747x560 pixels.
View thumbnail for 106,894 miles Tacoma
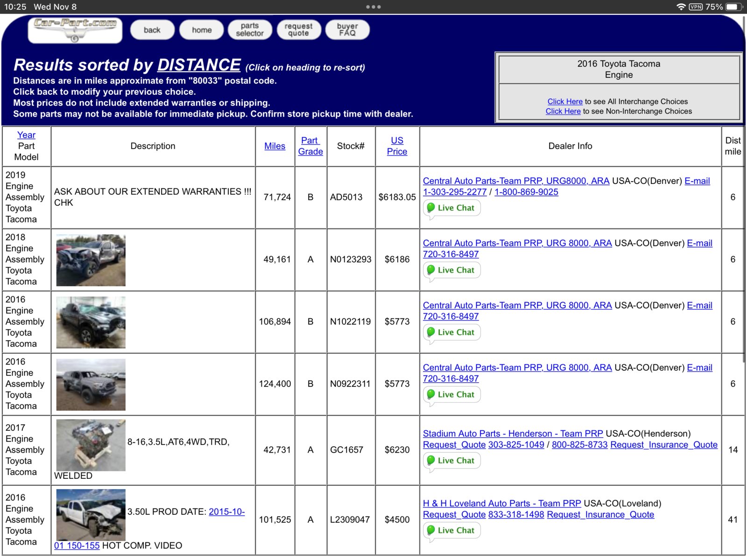pyautogui.click(x=91, y=322)
